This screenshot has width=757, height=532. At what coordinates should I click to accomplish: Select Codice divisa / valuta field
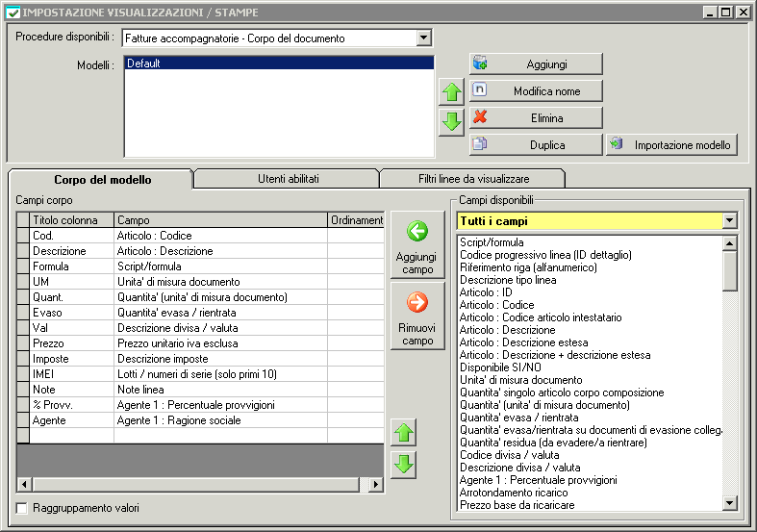point(590,455)
